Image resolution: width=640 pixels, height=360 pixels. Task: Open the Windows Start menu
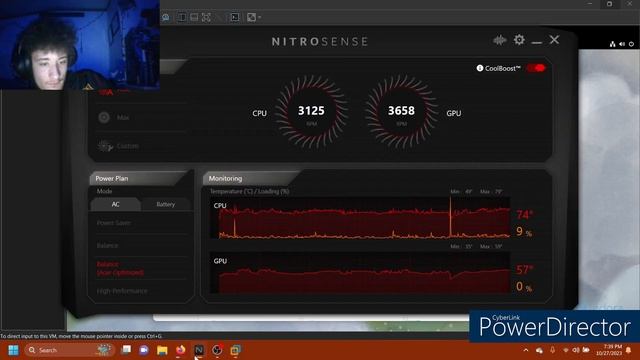(13, 350)
